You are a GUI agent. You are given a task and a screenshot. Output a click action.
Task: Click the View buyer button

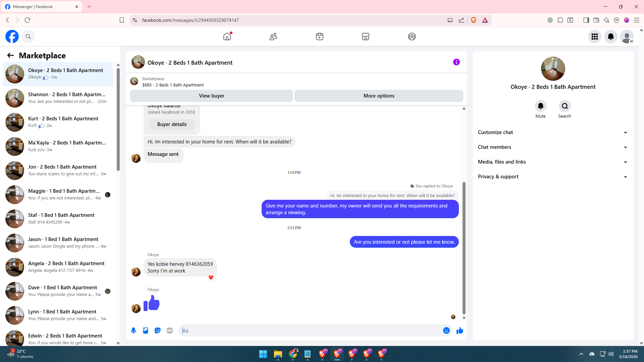point(211,96)
